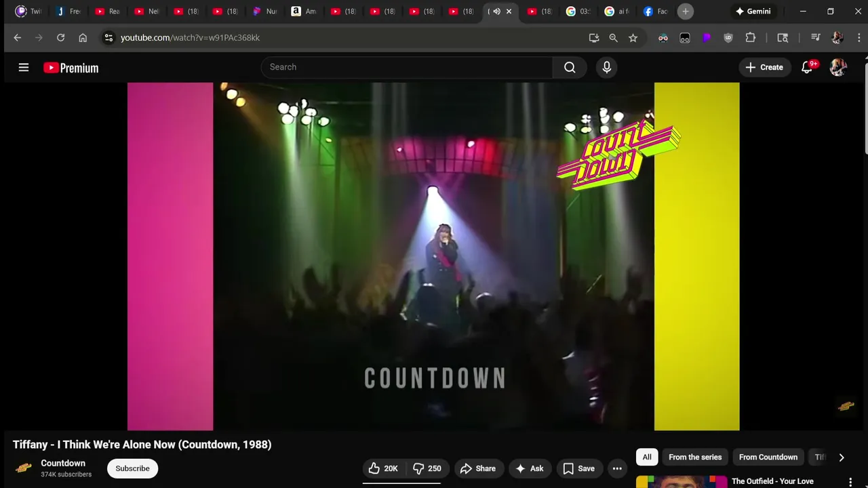Open the YouTube guide hamburger menu
Image resolution: width=868 pixels, height=488 pixels.
tap(24, 67)
